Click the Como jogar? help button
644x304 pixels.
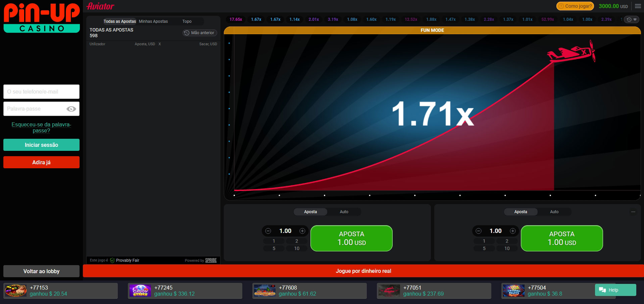point(575,6)
